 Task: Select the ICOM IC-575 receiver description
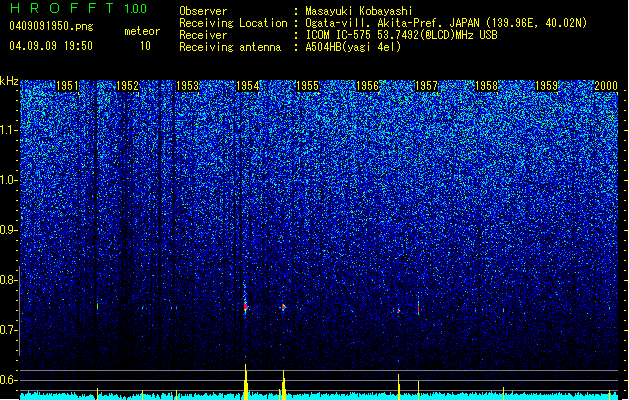(x=401, y=35)
